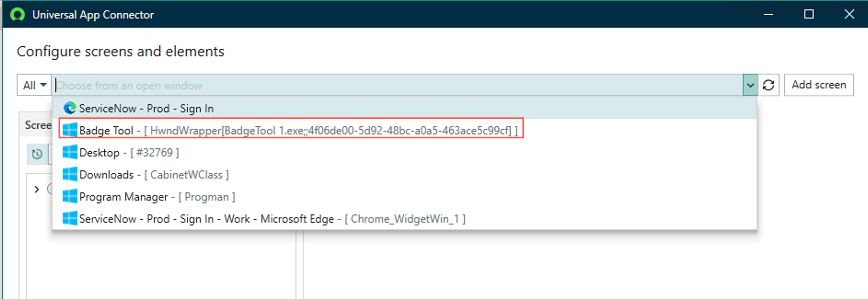Close the Universal App Connector window
The height and width of the screenshot is (299, 868).
(849, 14)
